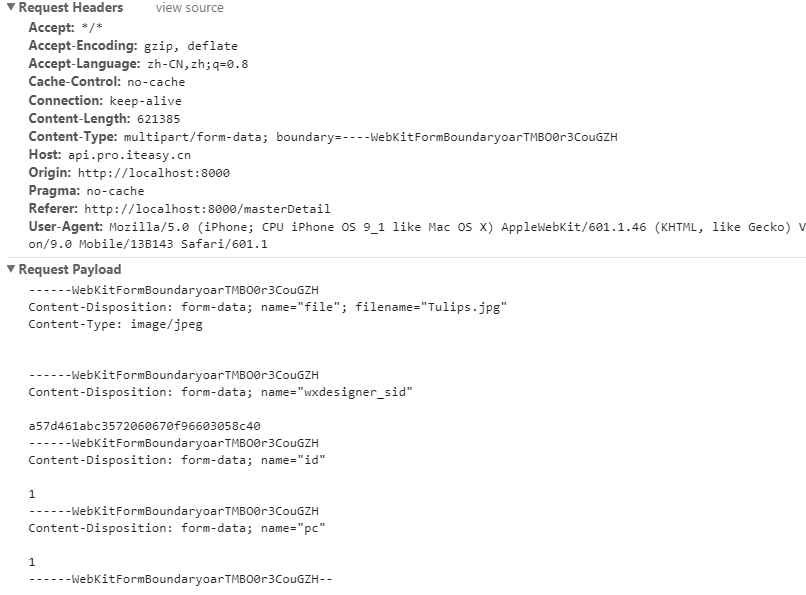Select the Tulips.jpg Content-Disposition line
This screenshot has width=806, height=595.
(267, 307)
